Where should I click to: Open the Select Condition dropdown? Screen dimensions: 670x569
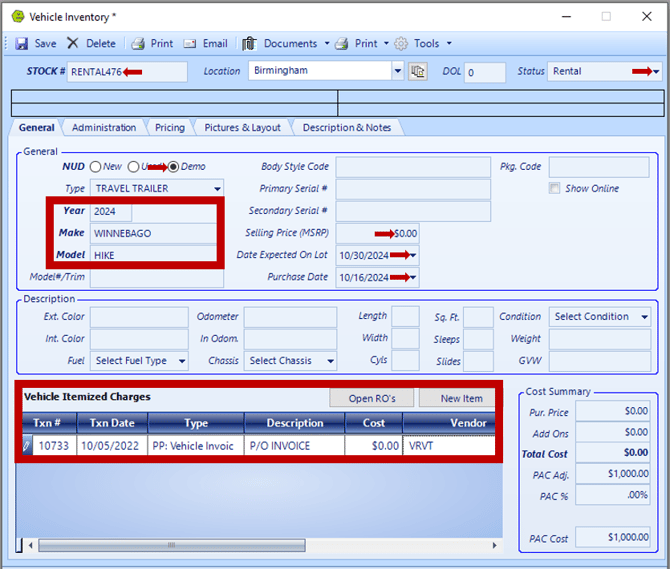click(x=644, y=317)
